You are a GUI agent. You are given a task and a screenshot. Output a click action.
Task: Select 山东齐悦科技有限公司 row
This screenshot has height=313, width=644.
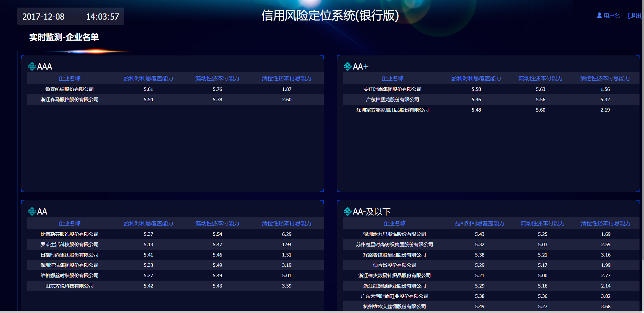pyautogui.click(x=175, y=286)
